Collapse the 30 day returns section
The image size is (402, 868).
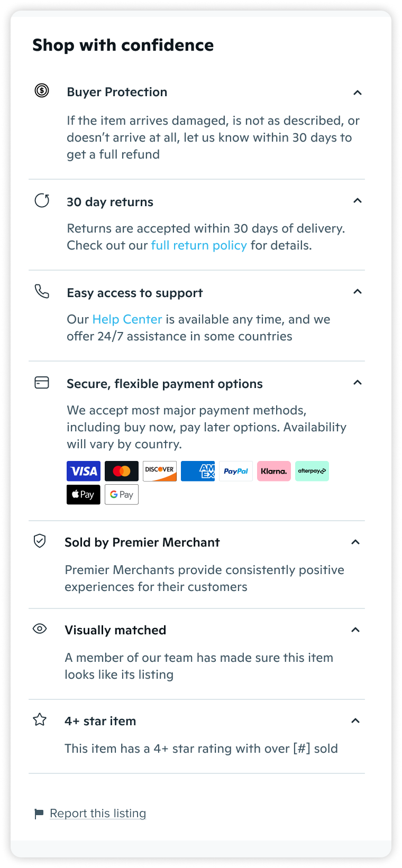pyautogui.click(x=358, y=201)
